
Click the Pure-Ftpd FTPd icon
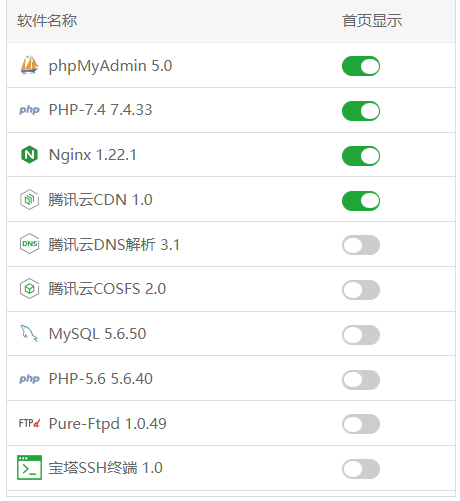tap(29, 423)
